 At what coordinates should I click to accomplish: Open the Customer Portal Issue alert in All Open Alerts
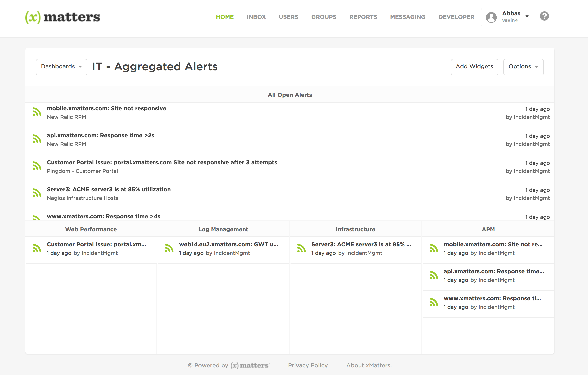[x=162, y=163]
